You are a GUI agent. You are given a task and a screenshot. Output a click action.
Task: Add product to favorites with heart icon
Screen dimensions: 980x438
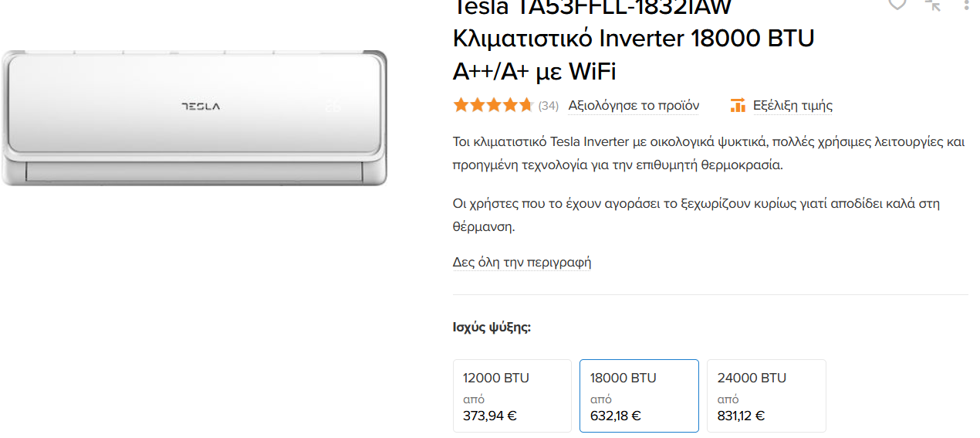(897, 4)
